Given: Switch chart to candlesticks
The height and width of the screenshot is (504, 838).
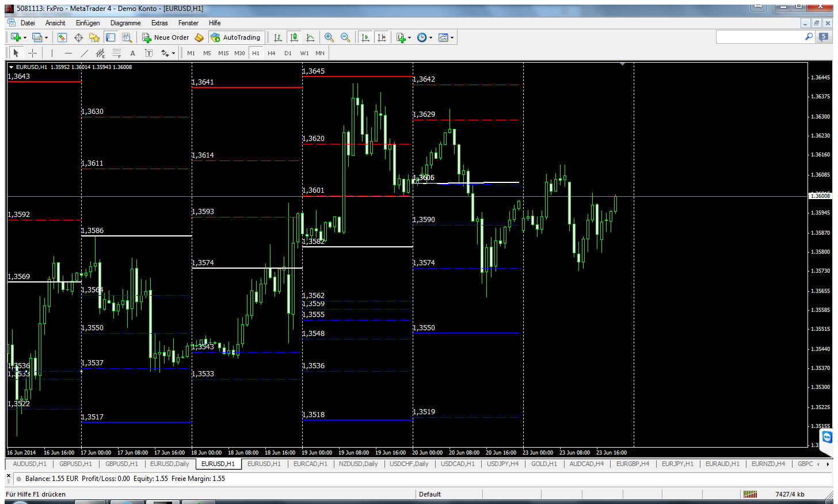Looking at the screenshot, I should click(x=294, y=37).
